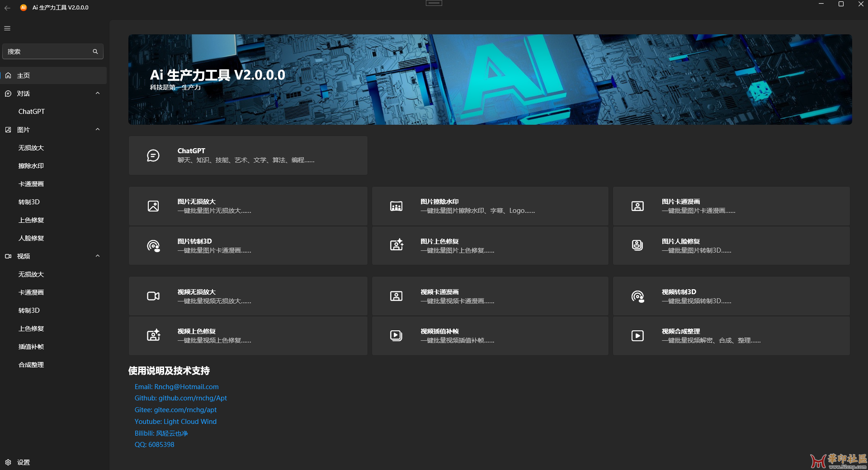Collapse the 对话 sidebar section
Image resolution: width=868 pixels, height=470 pixels.
98,94
